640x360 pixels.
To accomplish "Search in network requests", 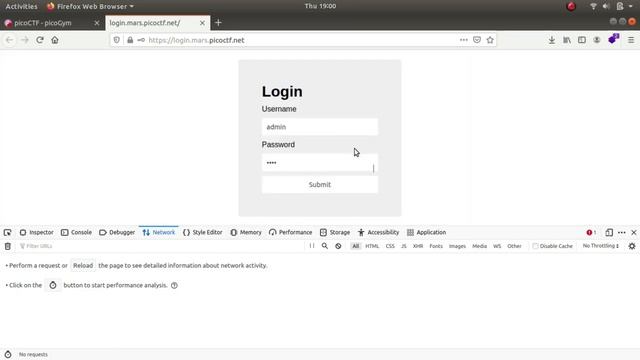I will tap(325, 246).
